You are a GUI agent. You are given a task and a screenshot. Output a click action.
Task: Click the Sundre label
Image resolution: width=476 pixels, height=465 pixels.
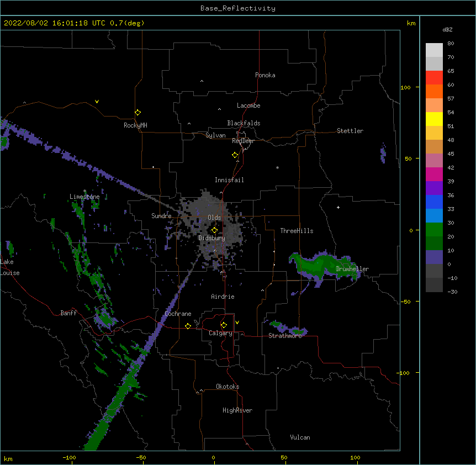pyautogui.click(x=161, y=216)
